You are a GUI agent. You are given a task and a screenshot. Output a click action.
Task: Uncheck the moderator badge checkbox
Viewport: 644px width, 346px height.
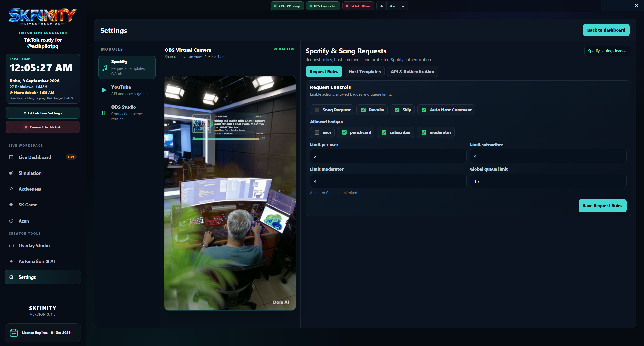pyautogui.click(x=424, y=132)
